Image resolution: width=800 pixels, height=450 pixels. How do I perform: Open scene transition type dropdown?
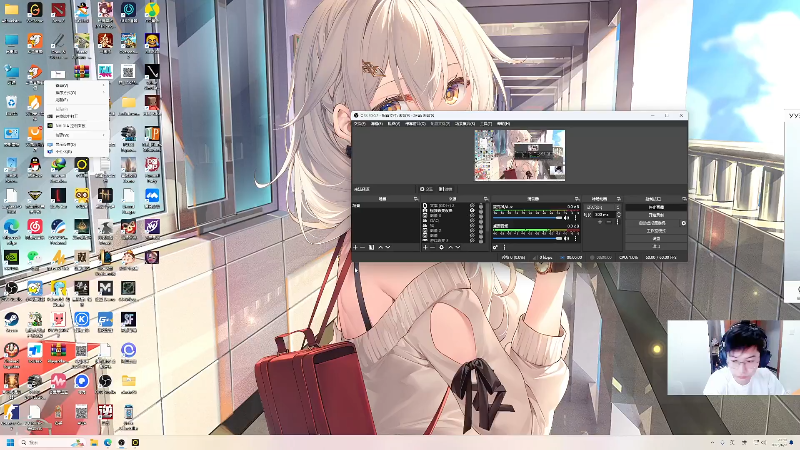(x=602, y=207)
